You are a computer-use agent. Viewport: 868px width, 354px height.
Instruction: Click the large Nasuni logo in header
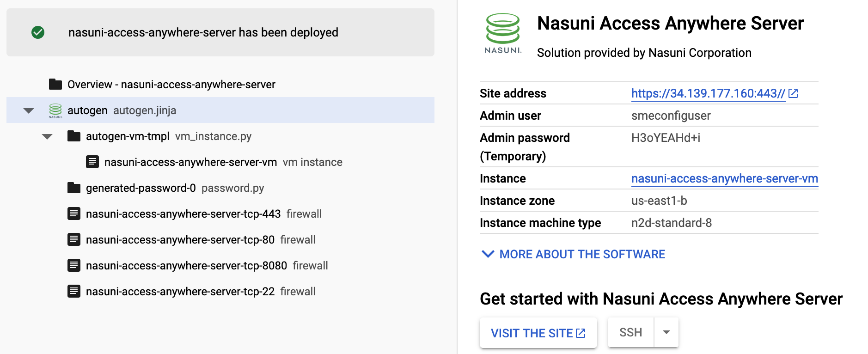(503, 33)
